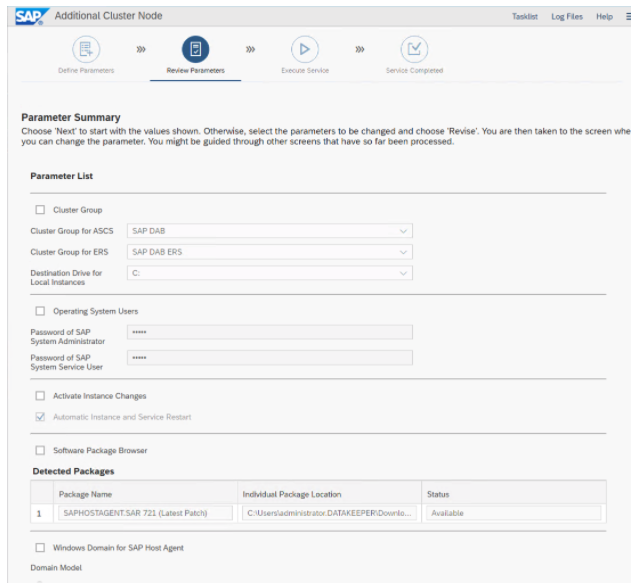The height and width of the screenshot is (583, 639).
Task: Click the Execute Service step label
Action: tap(305, 70)
